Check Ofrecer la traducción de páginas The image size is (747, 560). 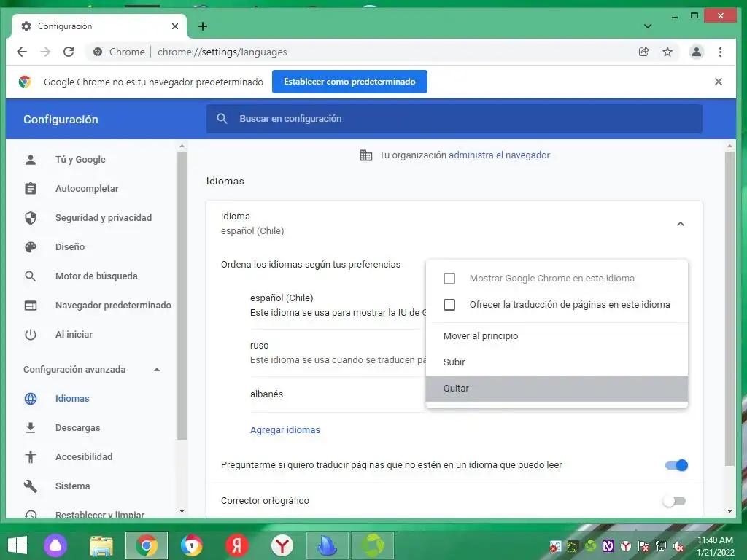[x=449, y=304]
